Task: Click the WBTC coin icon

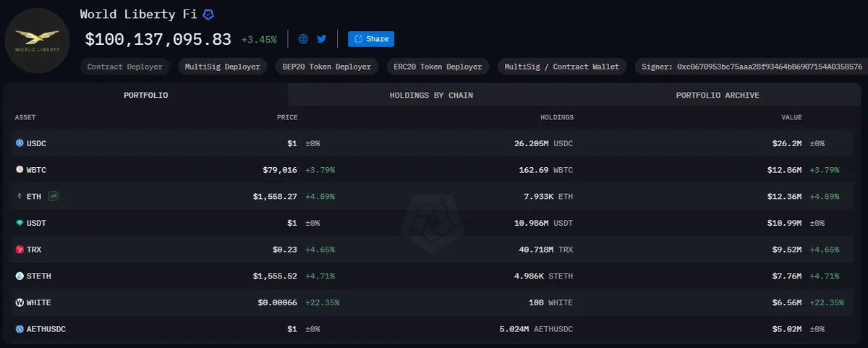Action: 20,169
